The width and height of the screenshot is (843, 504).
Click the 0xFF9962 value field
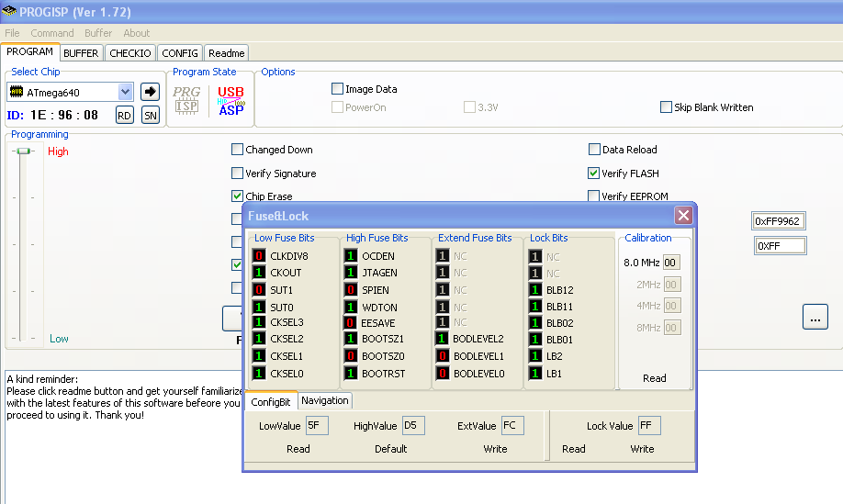click(x=778, y=221)
